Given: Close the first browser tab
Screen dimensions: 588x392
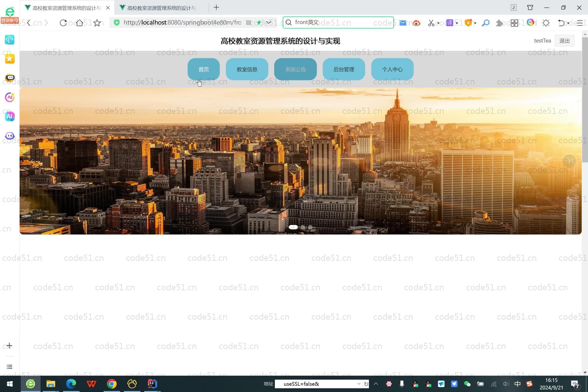Looking at the screenshot, I should (x=108, y=8).
